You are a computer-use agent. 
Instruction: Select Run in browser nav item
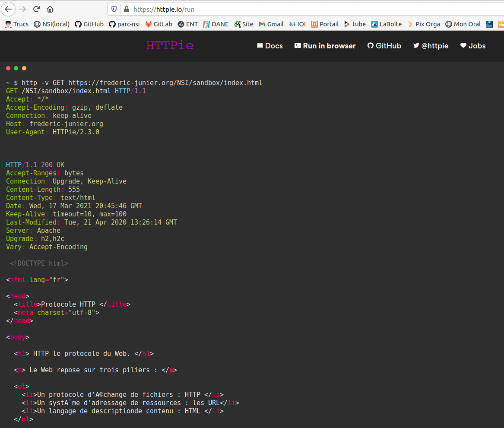pos(325,46)
